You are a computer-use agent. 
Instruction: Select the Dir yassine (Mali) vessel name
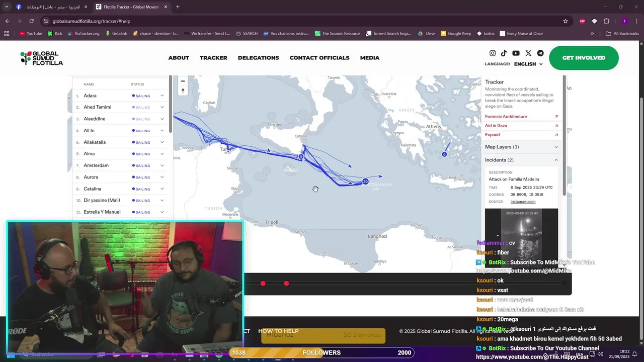pos(102,201)
